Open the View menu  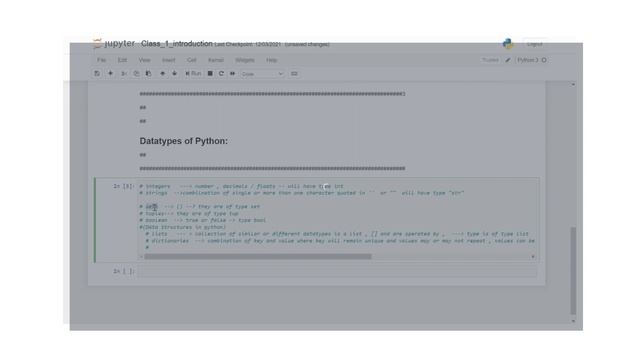click(x=144, y=60)
